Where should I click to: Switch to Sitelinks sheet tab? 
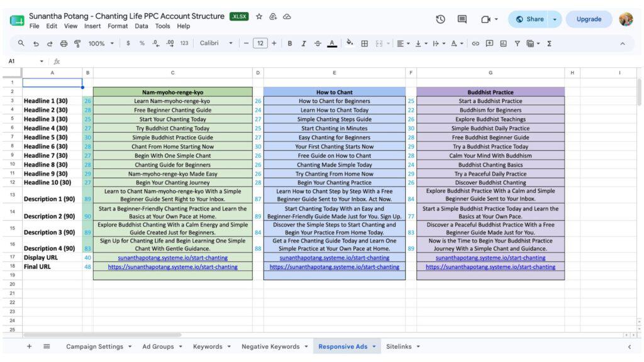(398, 346)
